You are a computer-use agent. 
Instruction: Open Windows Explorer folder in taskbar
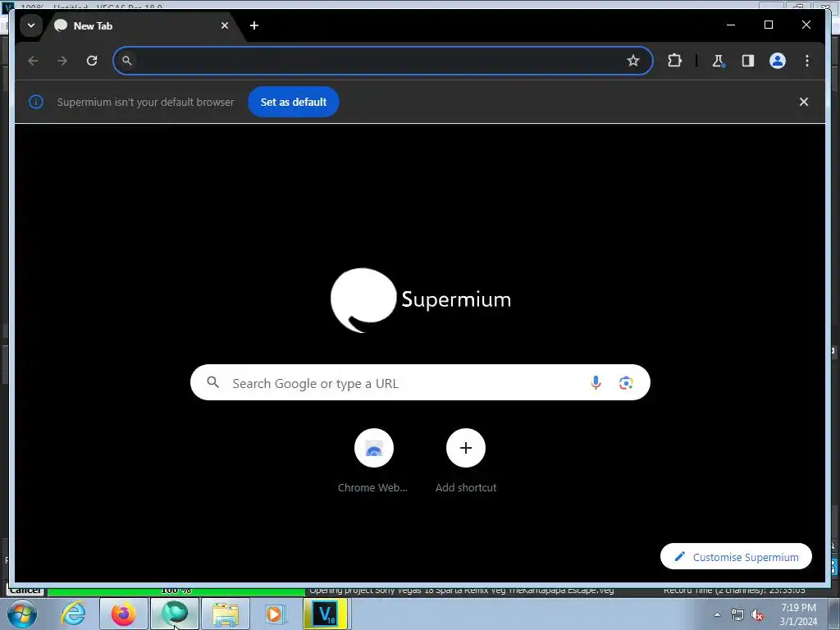tap(226, 614)
